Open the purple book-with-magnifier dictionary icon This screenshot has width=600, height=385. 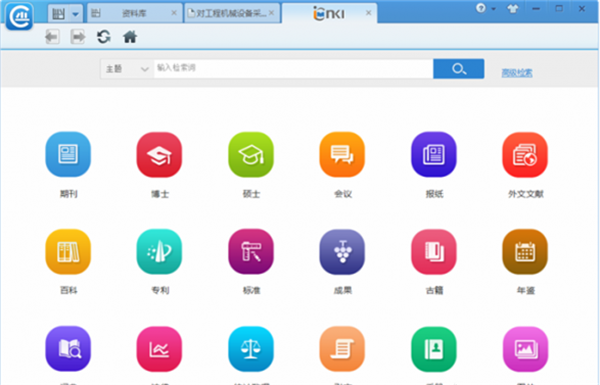(x=68, y=349)
